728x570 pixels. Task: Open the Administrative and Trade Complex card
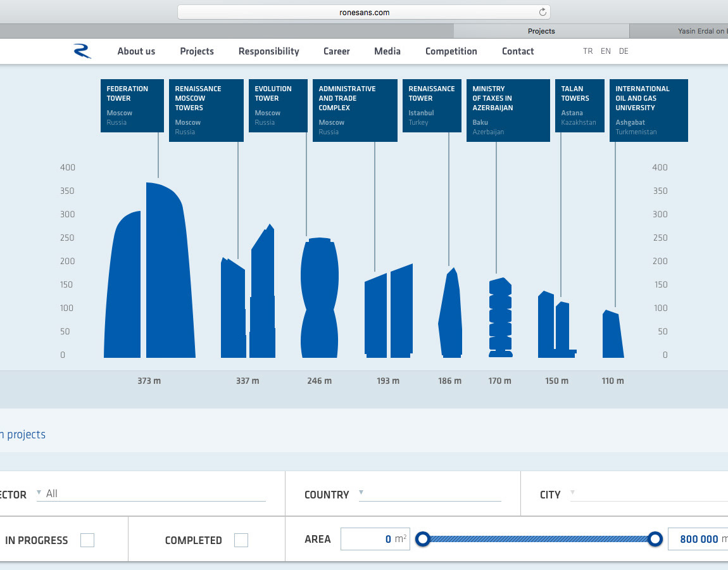pyautogui.click(x=355, y=110)
